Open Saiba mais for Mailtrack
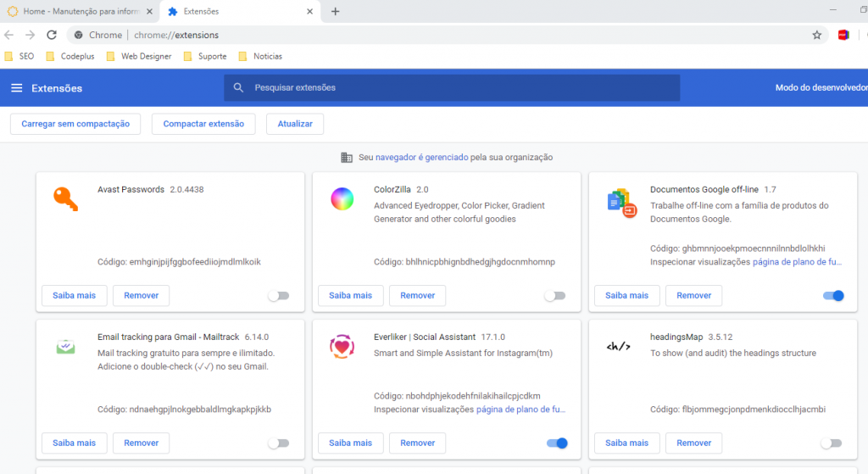The height and width of the screenshot is (474, 868). [75, 443]
